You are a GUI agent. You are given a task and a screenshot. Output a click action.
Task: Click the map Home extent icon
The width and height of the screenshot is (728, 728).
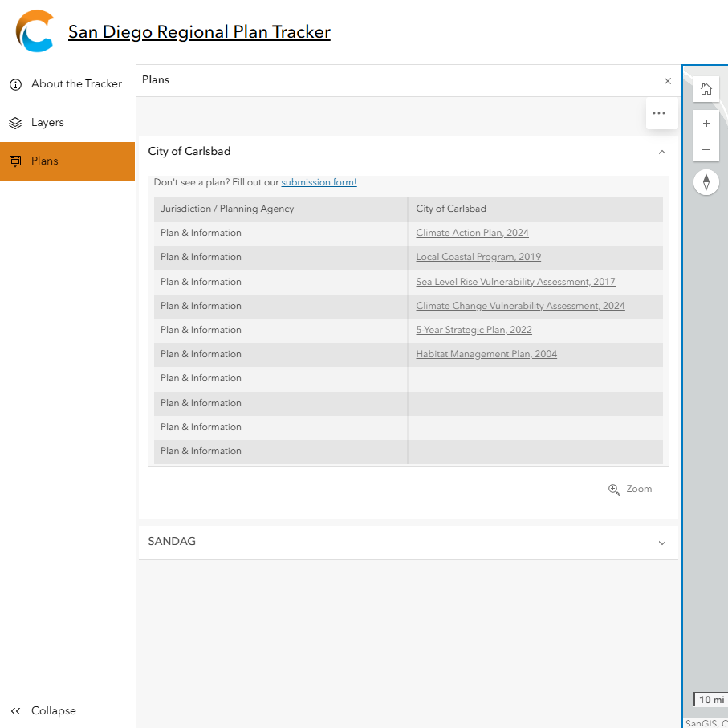[x=706, y=89]
